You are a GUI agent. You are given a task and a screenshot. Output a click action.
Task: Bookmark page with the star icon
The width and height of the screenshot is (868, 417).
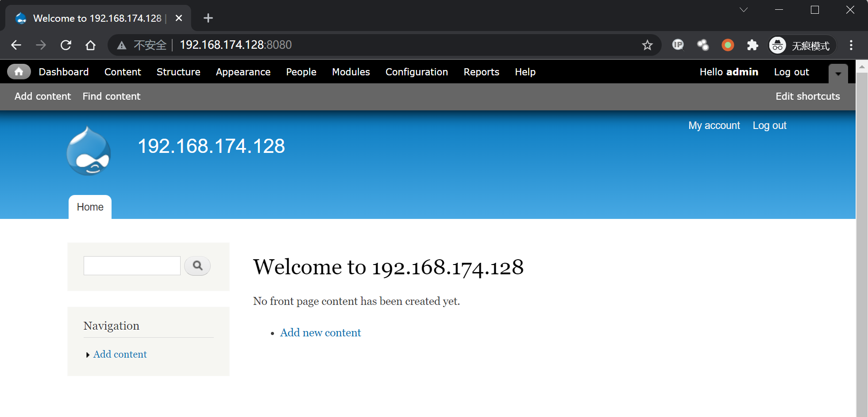pyautogui.click(x=647, y=45)
